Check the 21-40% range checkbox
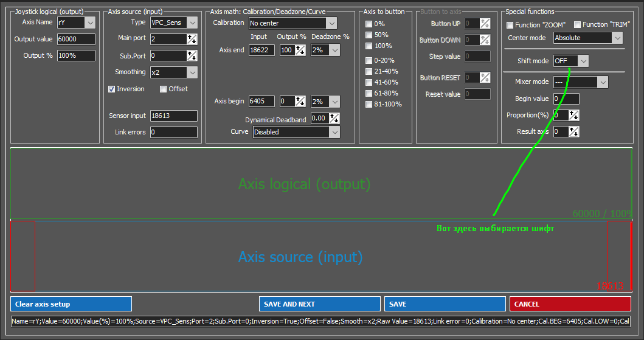The height and width of the screenshot is (340, 644). [369, 71]
